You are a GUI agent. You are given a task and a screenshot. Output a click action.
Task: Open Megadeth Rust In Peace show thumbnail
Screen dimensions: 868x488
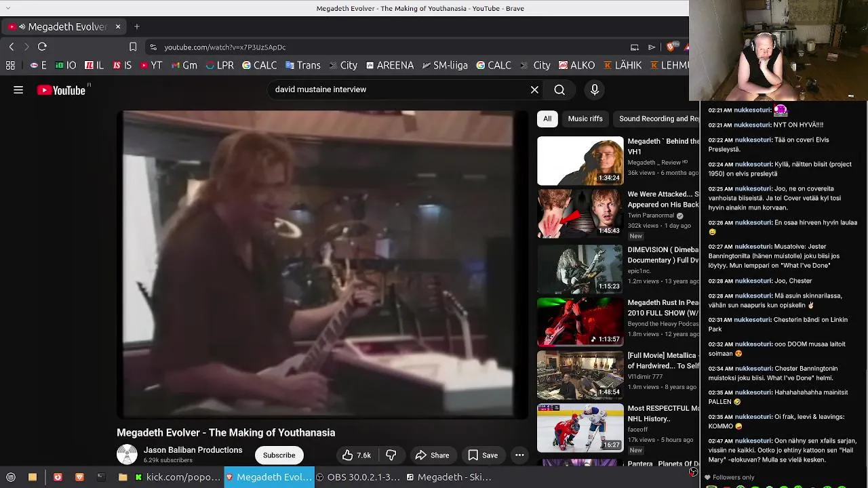click(x=580, y=322)
